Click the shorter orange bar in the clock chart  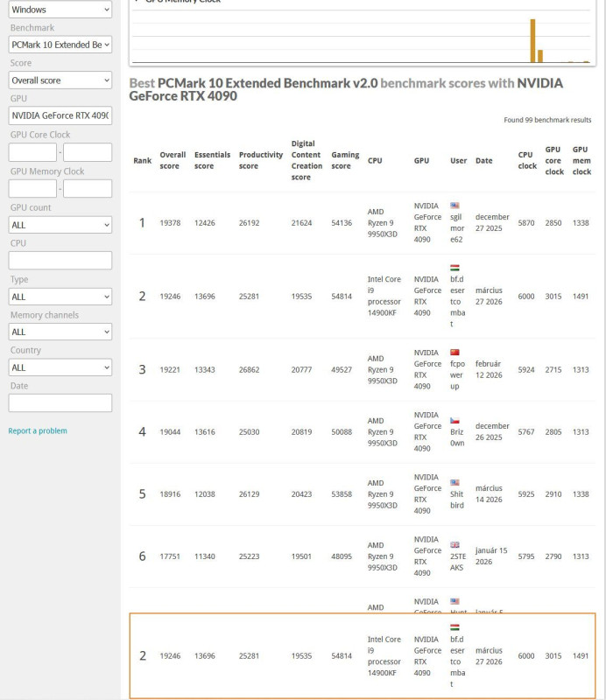(539, 56)
